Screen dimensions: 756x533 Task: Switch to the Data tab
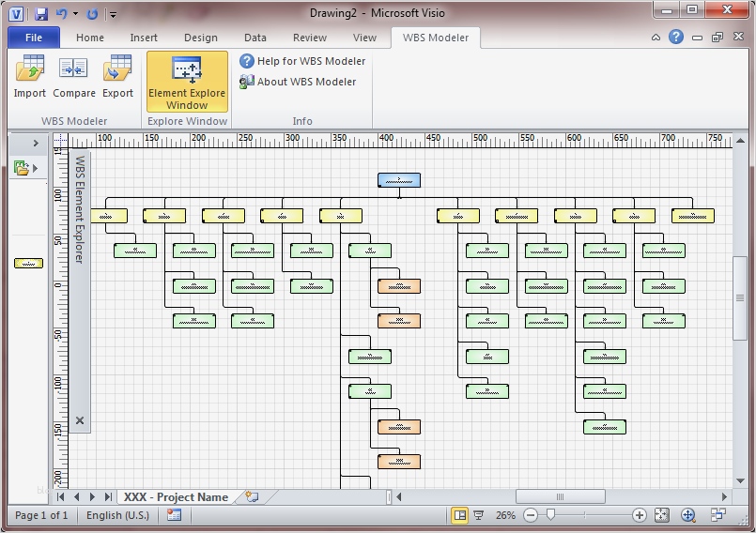pos(255,38)
